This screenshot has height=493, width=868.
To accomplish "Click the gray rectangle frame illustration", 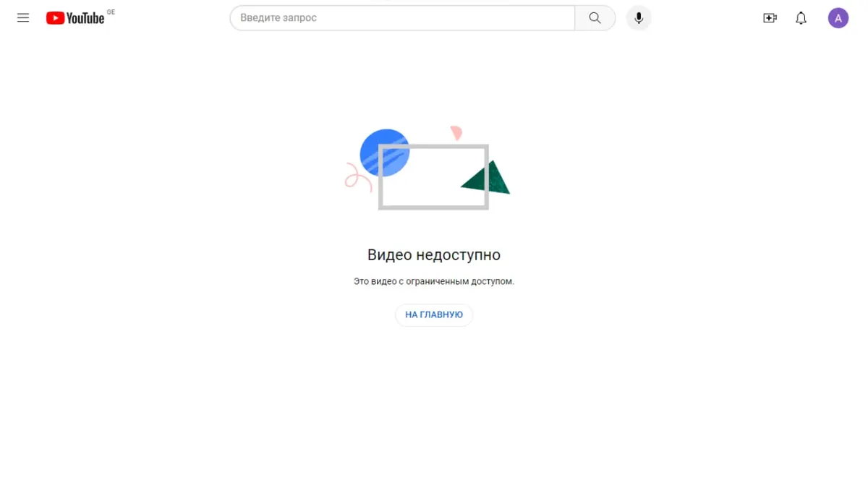I will pos(434,177).
